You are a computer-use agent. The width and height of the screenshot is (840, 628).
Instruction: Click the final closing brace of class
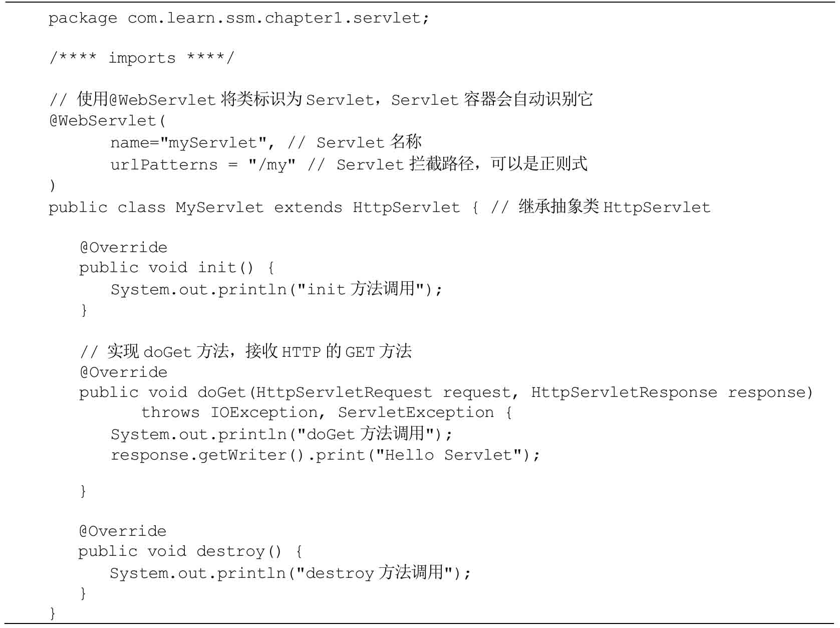(53, 613)
